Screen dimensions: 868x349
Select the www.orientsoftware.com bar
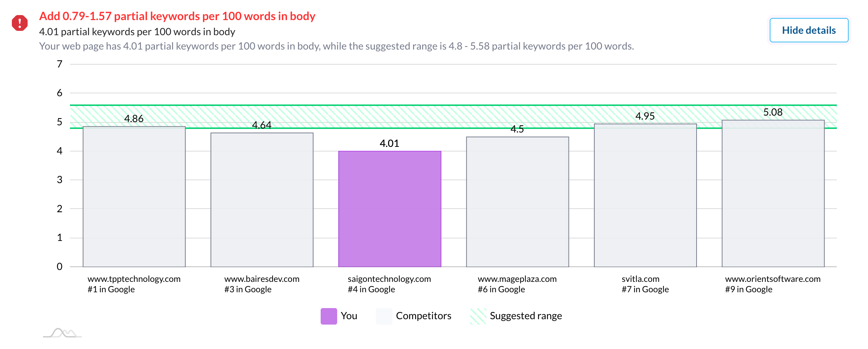click(x=773, y=194)
